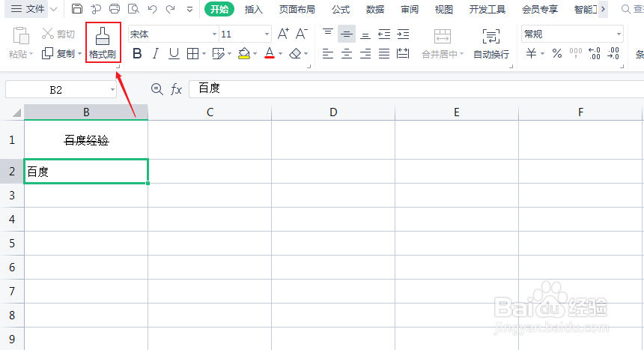Screen dimensions: 644x350
Task: Click the decrease indent icon
Action: (x=384, y=34)
